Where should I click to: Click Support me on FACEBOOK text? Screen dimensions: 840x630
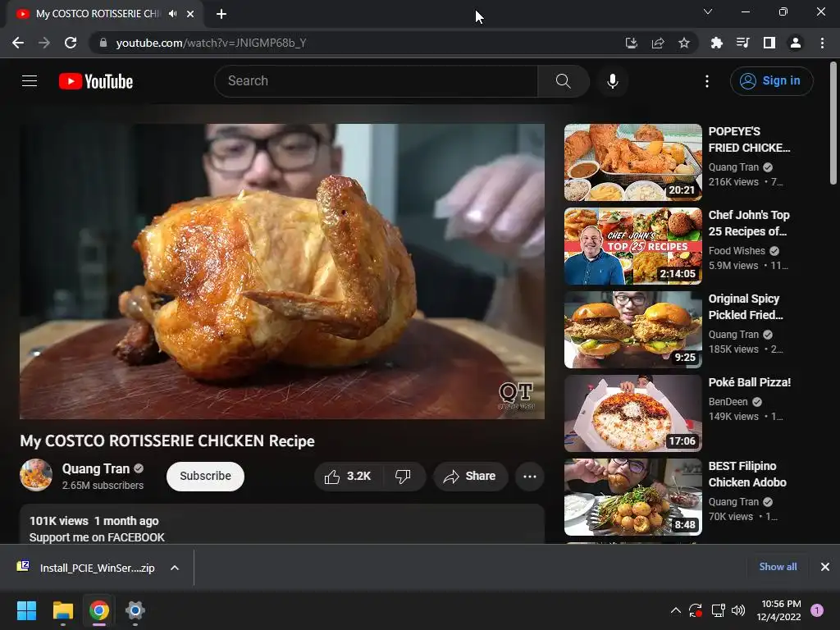(97, 537)
